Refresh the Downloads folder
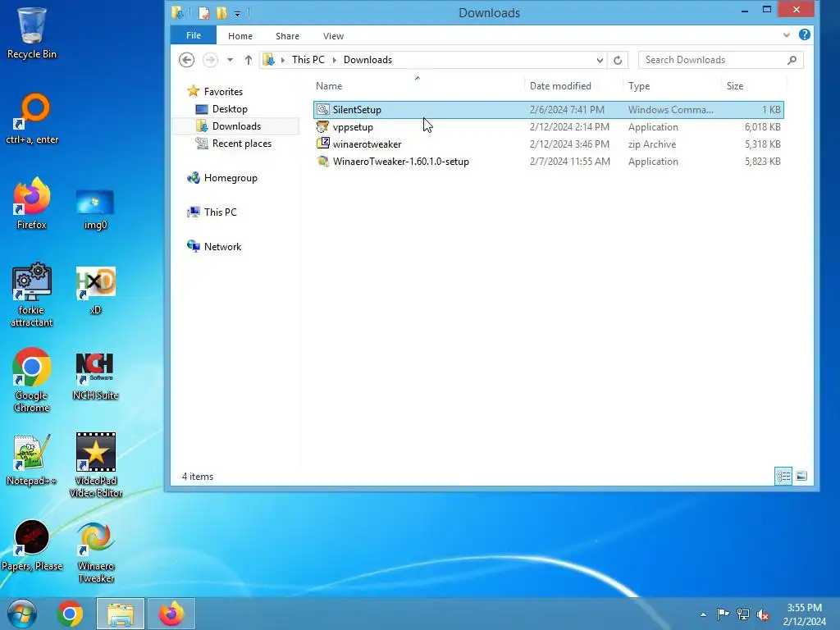This screenshot has width=840, height=630. pyautogui.click(x=618, y=60)
